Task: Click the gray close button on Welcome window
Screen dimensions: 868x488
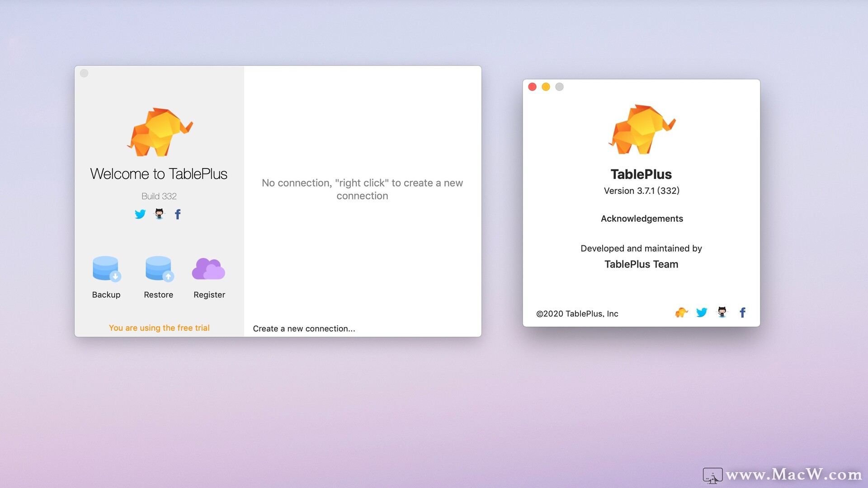Action: [84, 73]
